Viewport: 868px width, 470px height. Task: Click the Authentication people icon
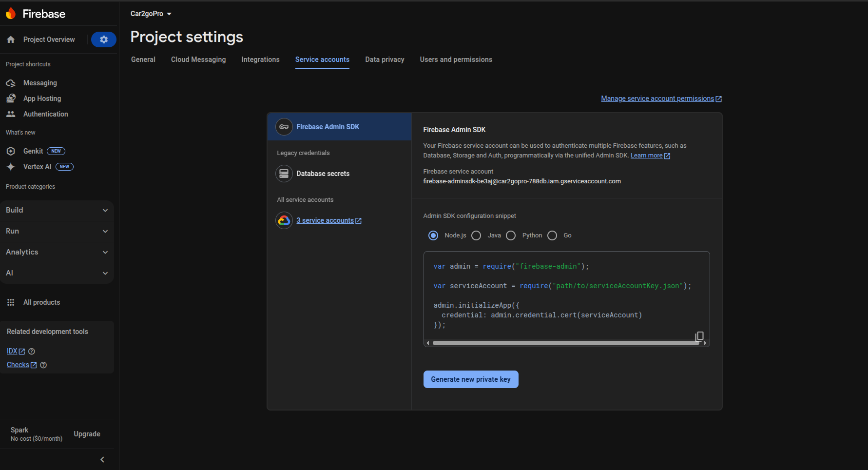coord(11,114)
